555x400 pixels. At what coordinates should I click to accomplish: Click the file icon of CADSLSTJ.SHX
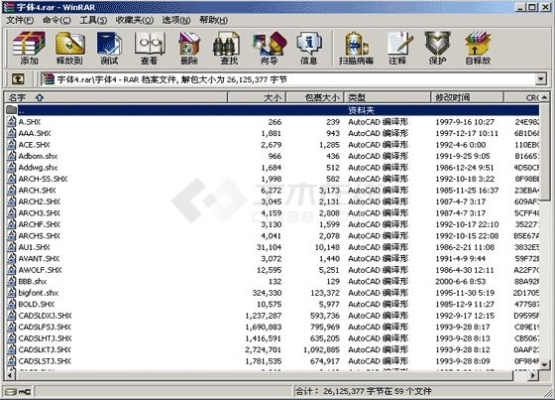click(11, 361)
